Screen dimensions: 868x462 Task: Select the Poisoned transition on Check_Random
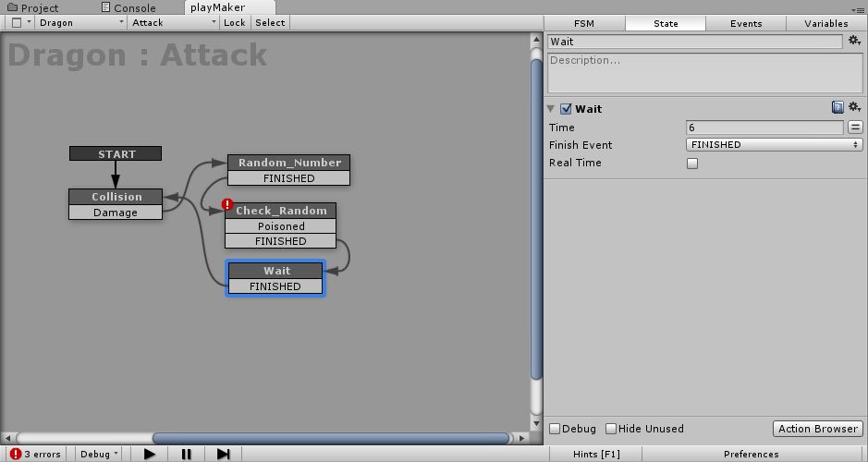coord(281,226)
